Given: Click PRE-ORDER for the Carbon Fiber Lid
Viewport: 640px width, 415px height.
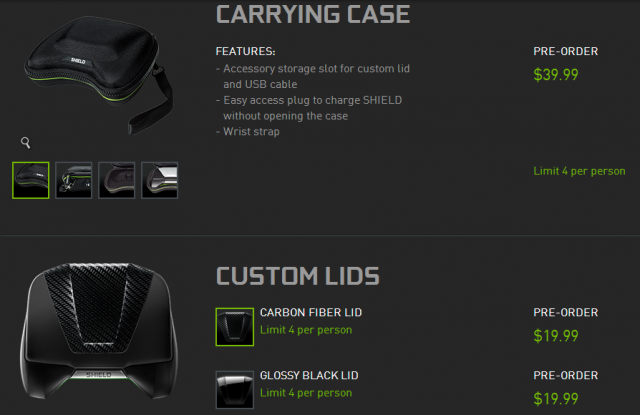Looking at the screenshot, I should click(565, 313).
